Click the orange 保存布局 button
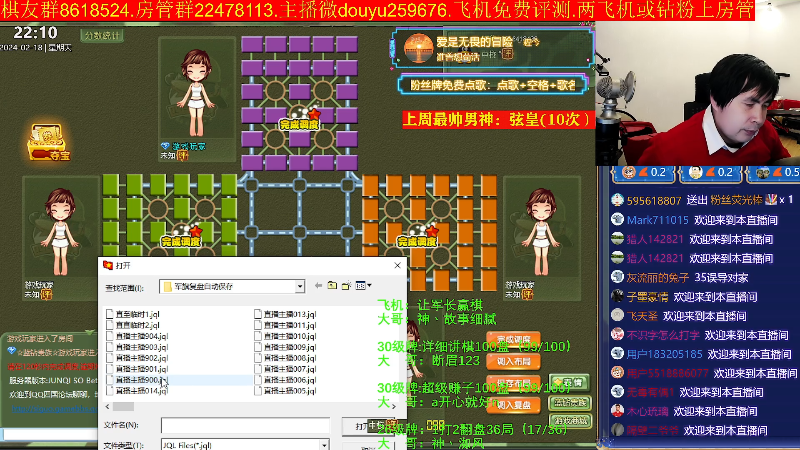The height and width of the screenshot is (450, 800). pyautogui.click(x=513, y=383)
